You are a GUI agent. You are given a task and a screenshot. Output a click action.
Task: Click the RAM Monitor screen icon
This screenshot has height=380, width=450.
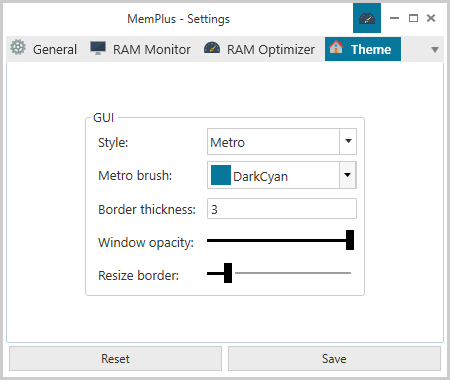coord(98,48)
